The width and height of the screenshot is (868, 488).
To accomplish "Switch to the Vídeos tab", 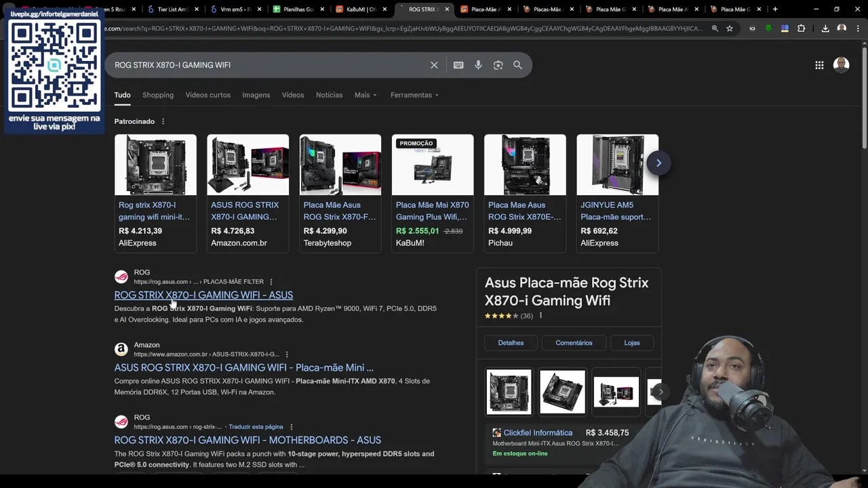I will coord(293,95).
